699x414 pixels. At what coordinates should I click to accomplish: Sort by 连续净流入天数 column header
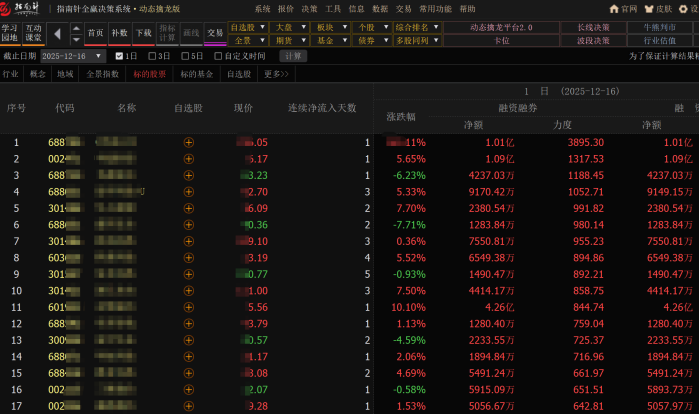322,108
